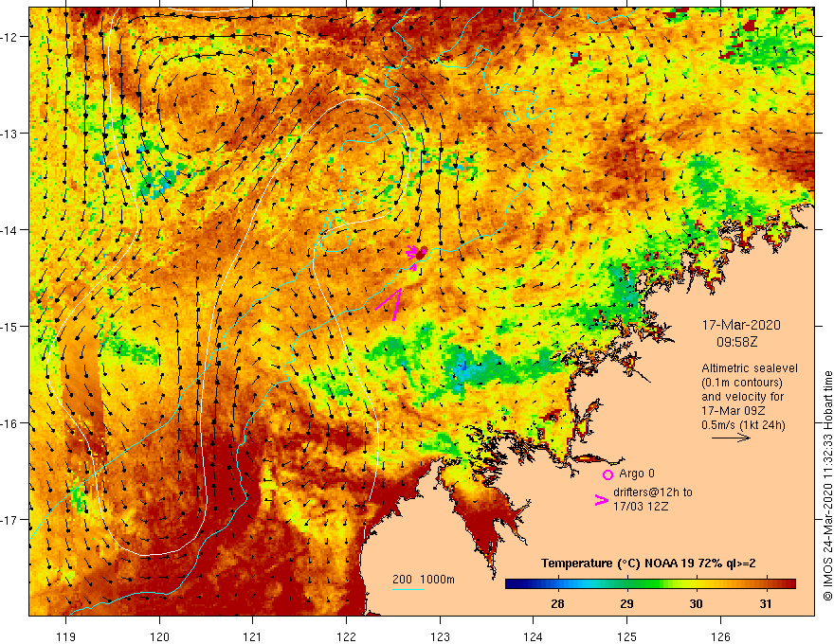The height and width of the screenshot is (644, 834).
Task: Click the latitude axis label '-17'
Action: 10,520
